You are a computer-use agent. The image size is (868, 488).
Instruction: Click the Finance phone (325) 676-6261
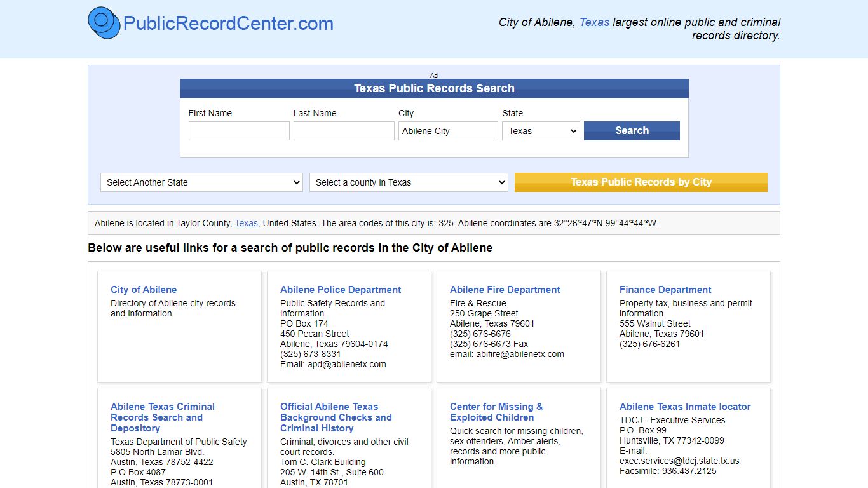click(649, 344)
